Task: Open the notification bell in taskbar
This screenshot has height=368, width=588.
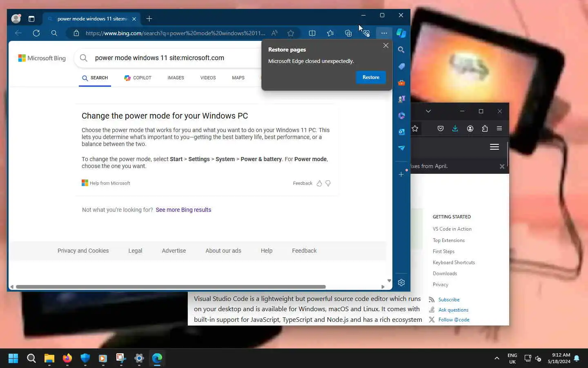Action: tap(577, 358)
